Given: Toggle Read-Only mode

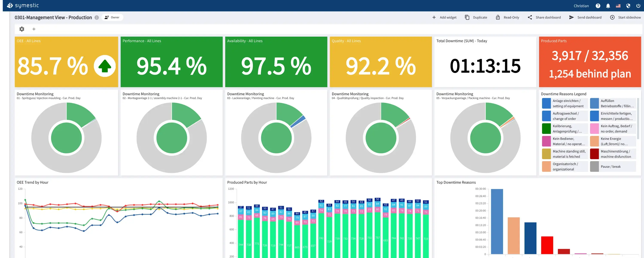Looking at the screenshot, I should click(507, 17).
